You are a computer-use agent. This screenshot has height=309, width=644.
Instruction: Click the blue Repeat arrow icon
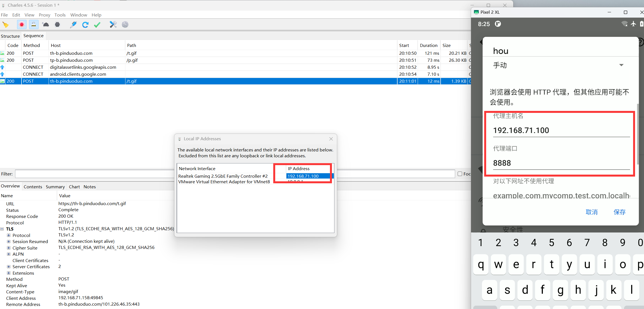[x=85, y=25]
